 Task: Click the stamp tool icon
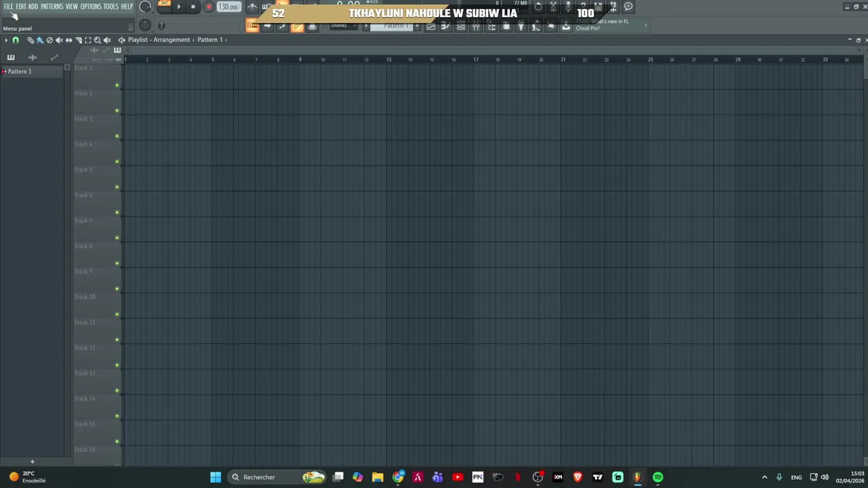click(312, 26)
